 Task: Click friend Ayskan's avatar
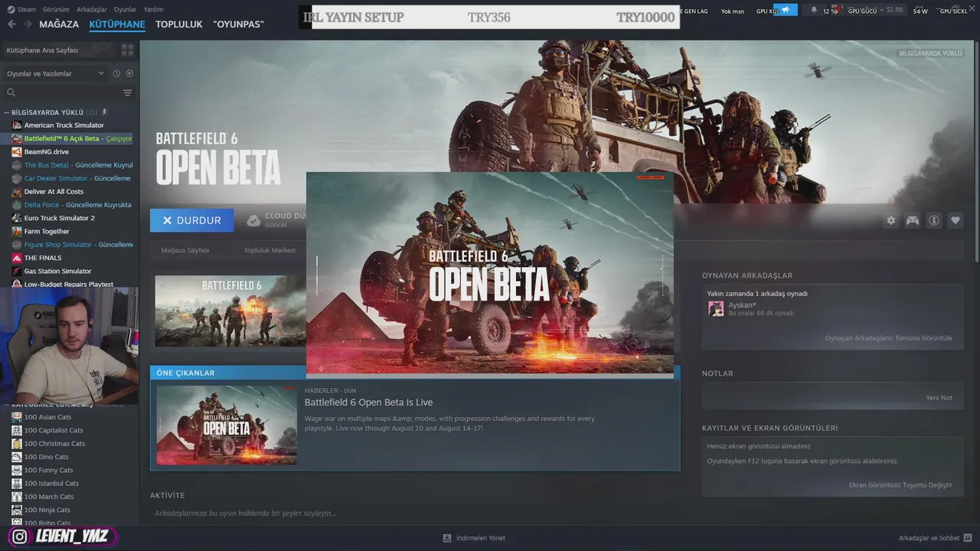coord(716,308)
